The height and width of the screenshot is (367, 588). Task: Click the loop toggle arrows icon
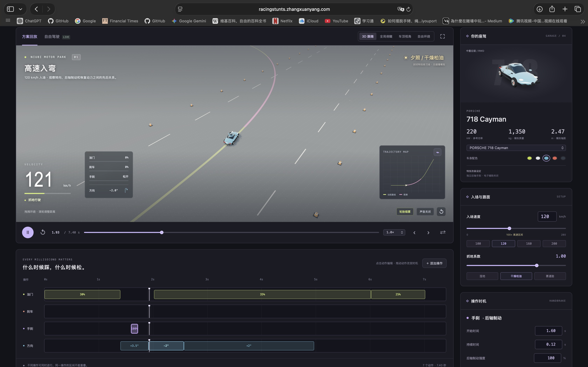pyautogui.click(x=443, y=232)
